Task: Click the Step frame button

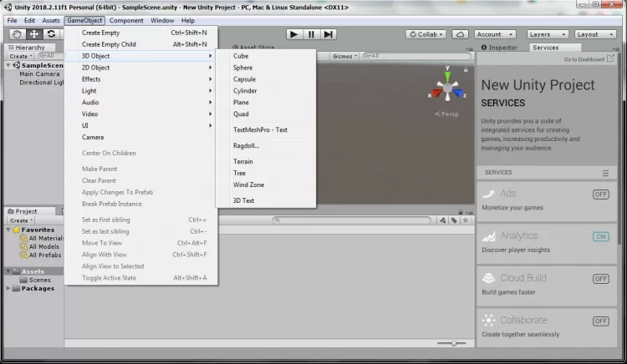Action: (329, 34)
